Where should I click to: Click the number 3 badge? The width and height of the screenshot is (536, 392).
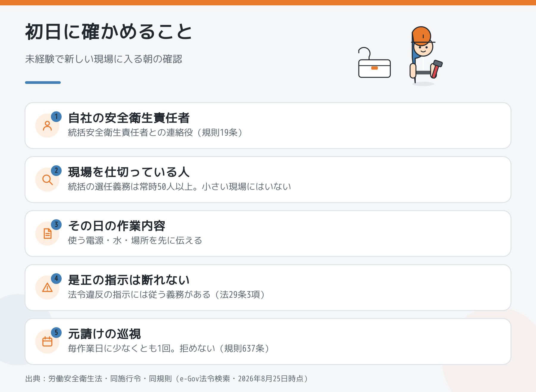[x=56, y=225]
